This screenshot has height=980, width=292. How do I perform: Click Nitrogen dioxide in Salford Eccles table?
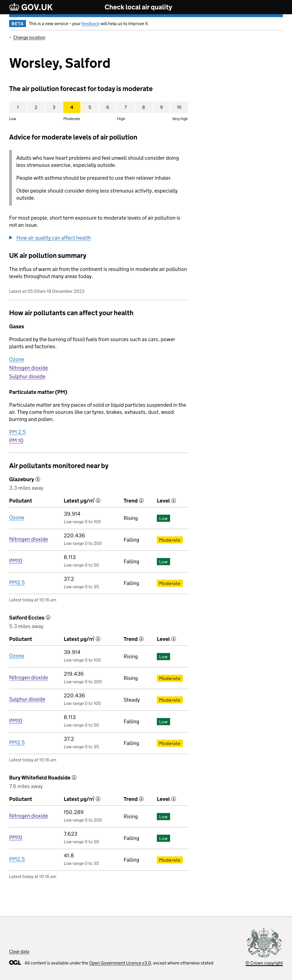click(29, 678)
